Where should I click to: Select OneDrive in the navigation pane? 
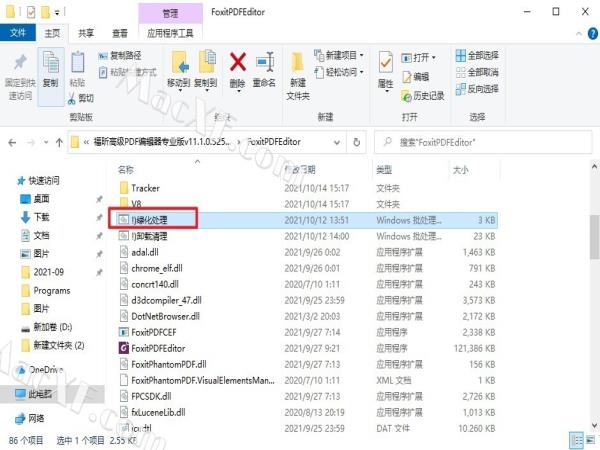(x=40, y=370)
